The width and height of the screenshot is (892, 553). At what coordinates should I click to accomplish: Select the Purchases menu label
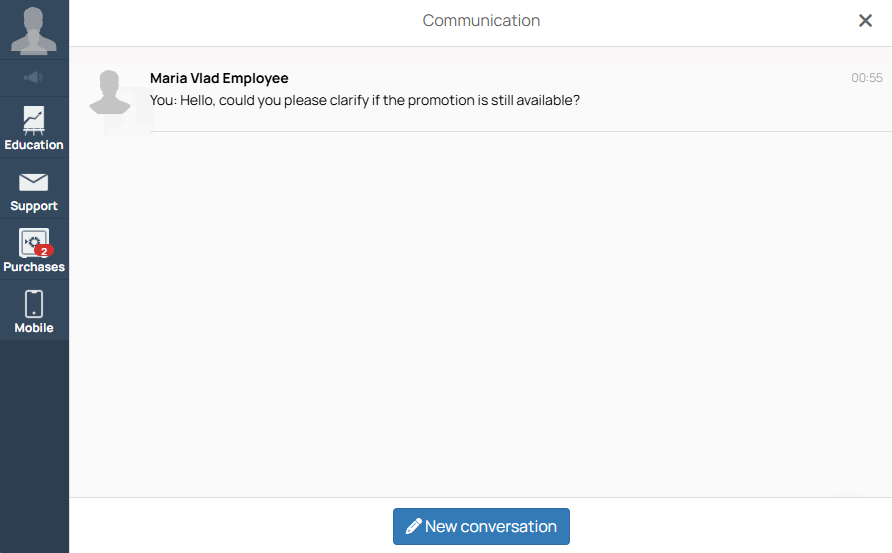(x=34, y=267)
